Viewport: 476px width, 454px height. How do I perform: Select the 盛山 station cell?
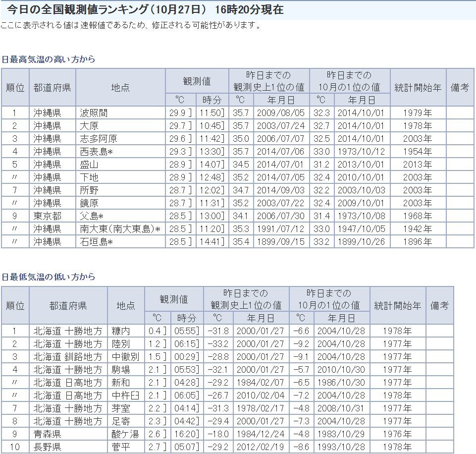point(120,164)
